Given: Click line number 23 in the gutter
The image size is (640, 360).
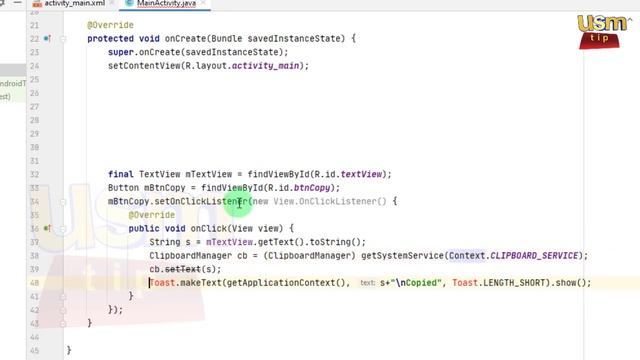Looking at the screenshot, I should pyautogui.click(x=34, y=52).
